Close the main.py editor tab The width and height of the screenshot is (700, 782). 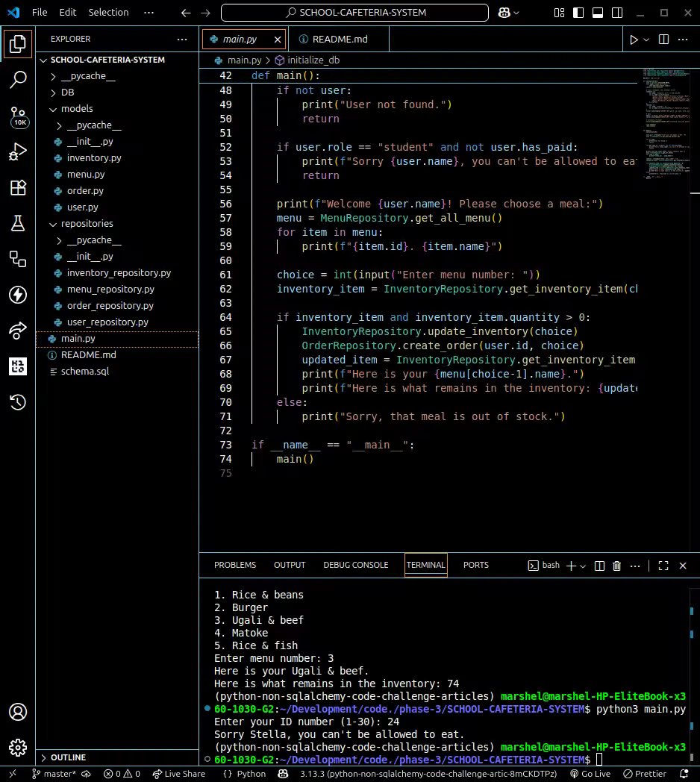point(278,40)
